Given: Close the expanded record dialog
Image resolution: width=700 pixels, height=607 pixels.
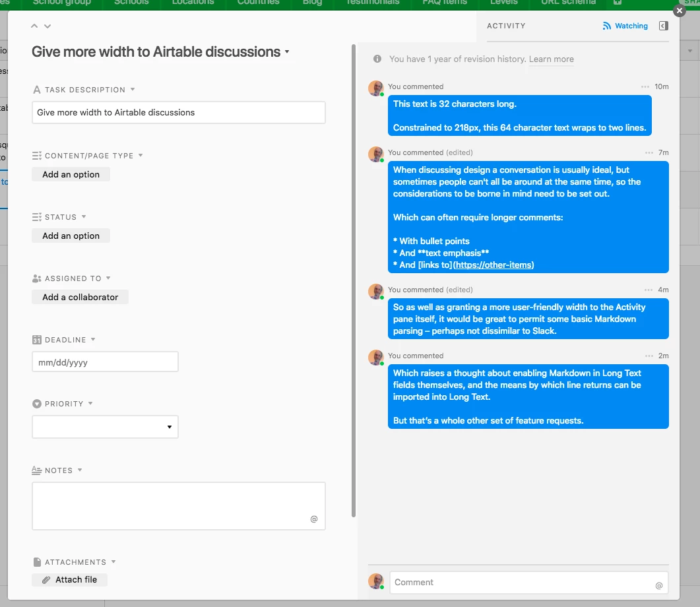Looking at the screenshot, I should point(680,11).
